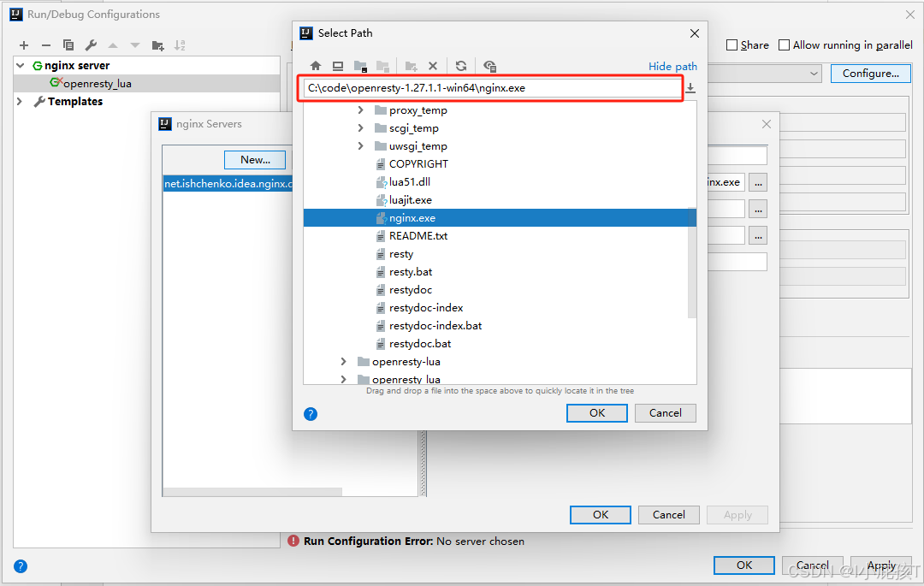924x586 pixels.
Task: Cancel the Select Path dialog
Action: (666, 413)
